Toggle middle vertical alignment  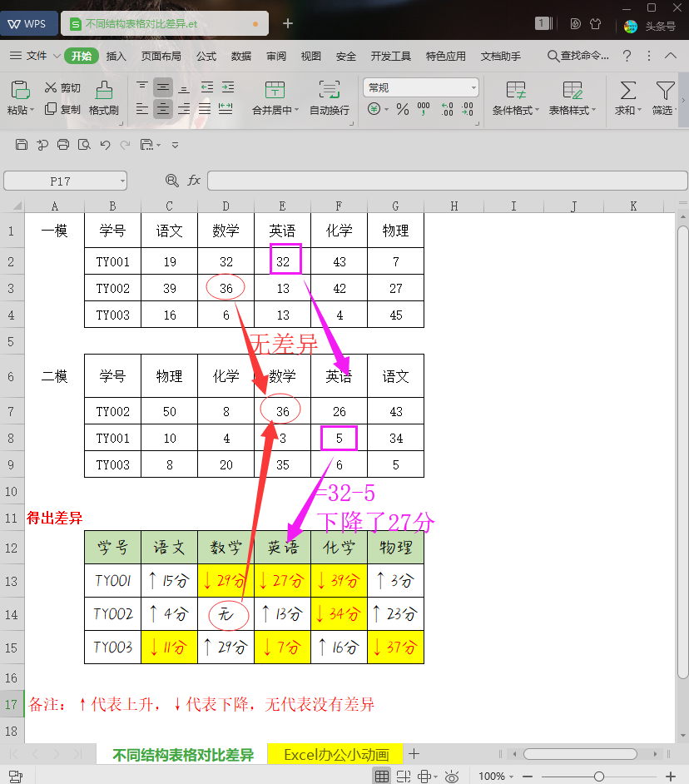[x=163, y=87]
